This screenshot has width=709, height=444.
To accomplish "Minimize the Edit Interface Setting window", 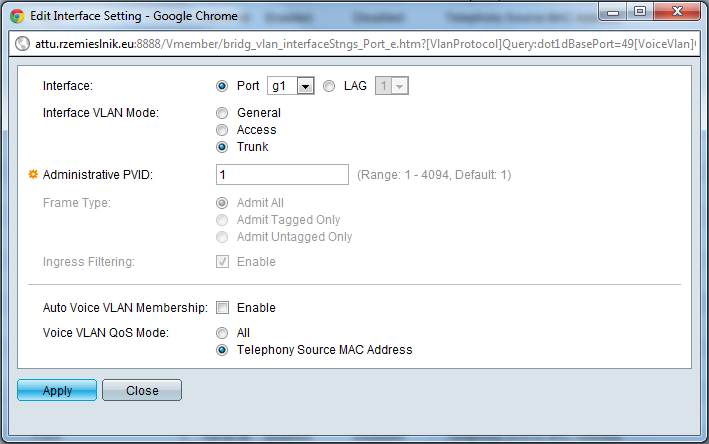I will 614,12.
